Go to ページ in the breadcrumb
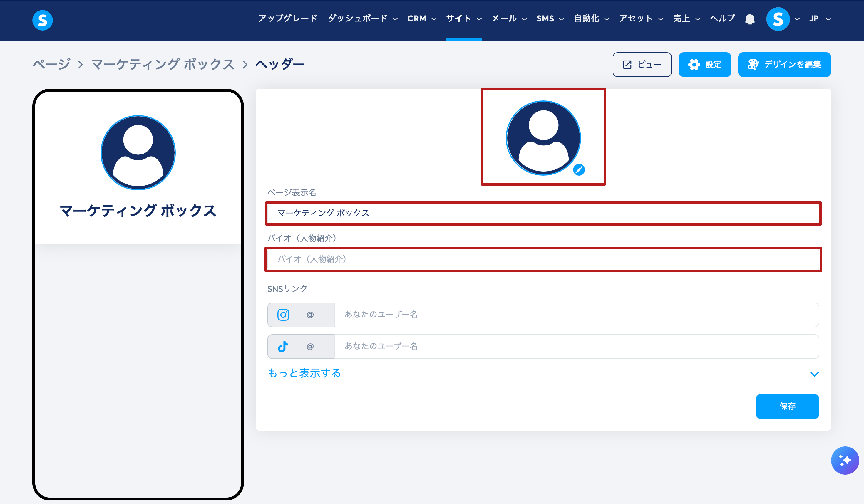The image size is (864, 504). (x=51, y=64)
